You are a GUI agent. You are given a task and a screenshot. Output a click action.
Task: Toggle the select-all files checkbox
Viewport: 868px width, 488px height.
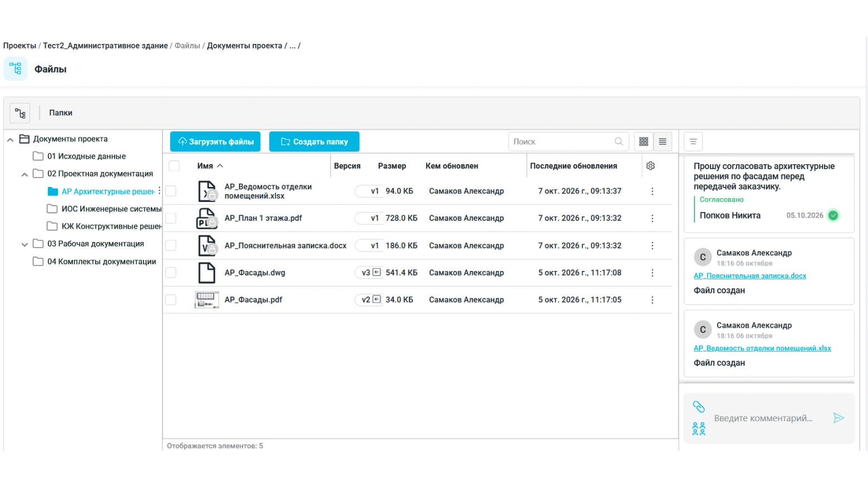coord(174,166)
